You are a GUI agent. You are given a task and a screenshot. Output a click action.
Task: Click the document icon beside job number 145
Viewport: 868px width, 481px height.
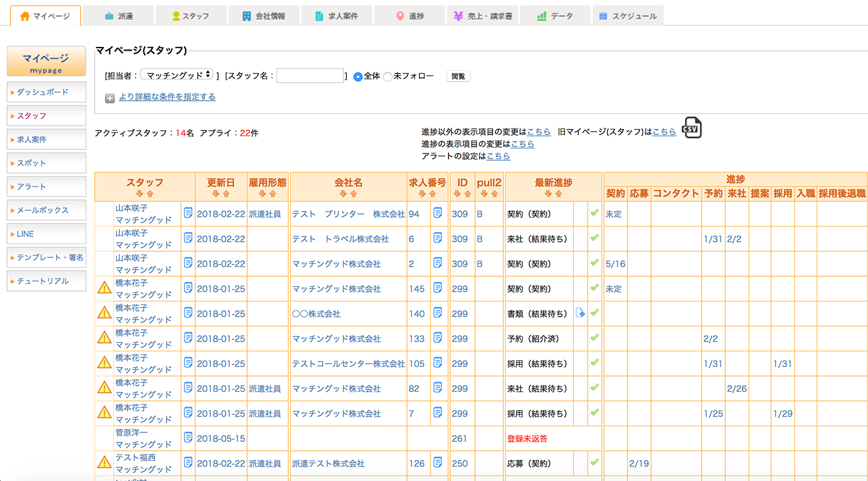[438, 288]
